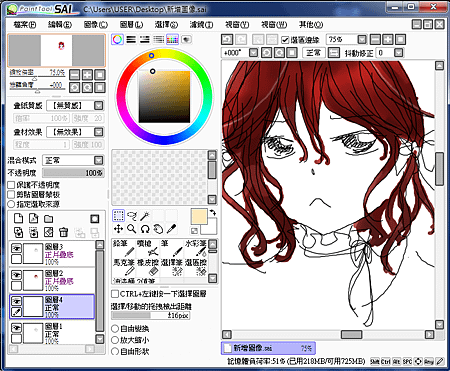The image size is (450, 371).
Task: Choose the 馬克筆 marker tool
Action: point(124,267)
